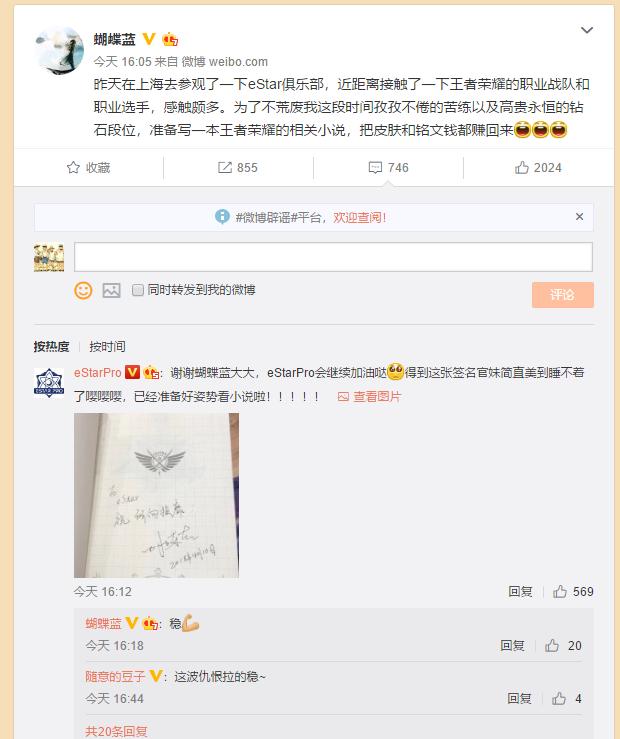Click the 评论 submit button

click(563, 295)
